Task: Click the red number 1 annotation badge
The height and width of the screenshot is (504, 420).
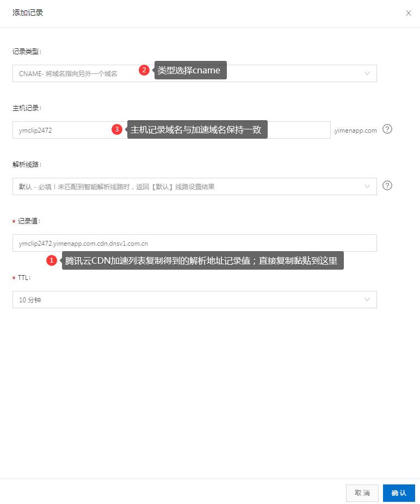Action: [x=52, y=261]
